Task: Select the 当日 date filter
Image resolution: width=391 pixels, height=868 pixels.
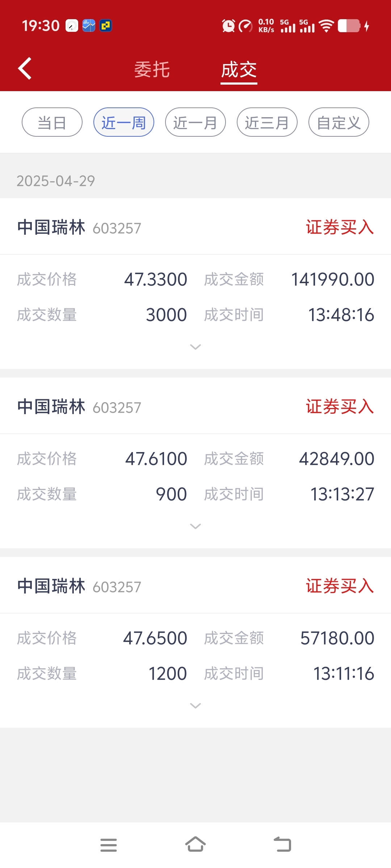Action: (x=52, y=122)
